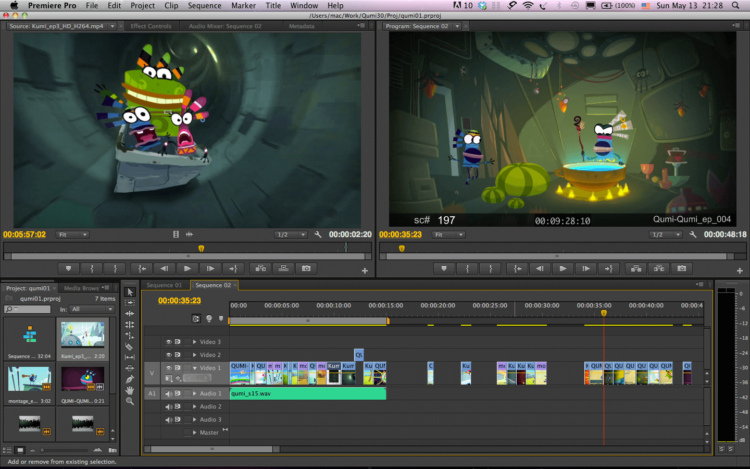Screen dimensions: 750x469
Task: Toggle sync lock on Video 3
Action: pos(177,342)
